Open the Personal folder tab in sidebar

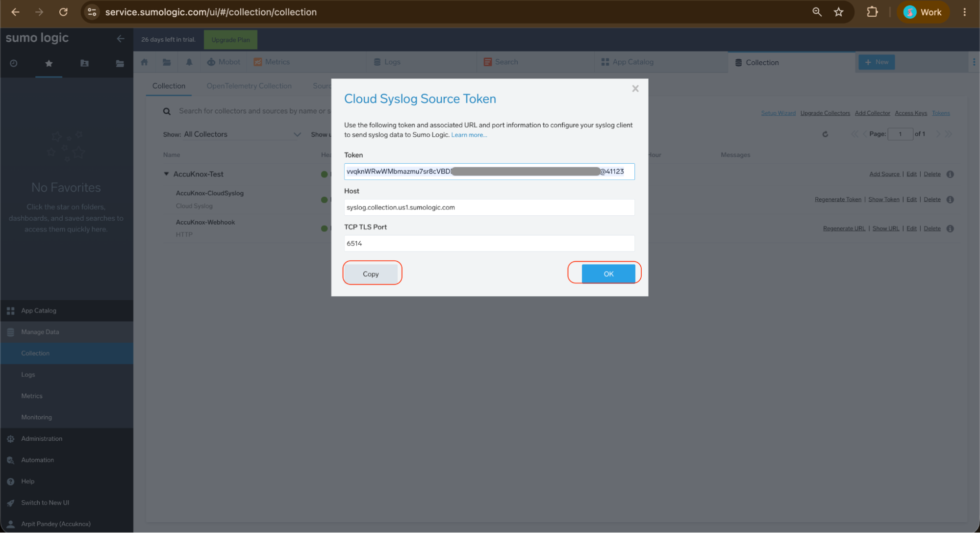(x=84, y=63)
